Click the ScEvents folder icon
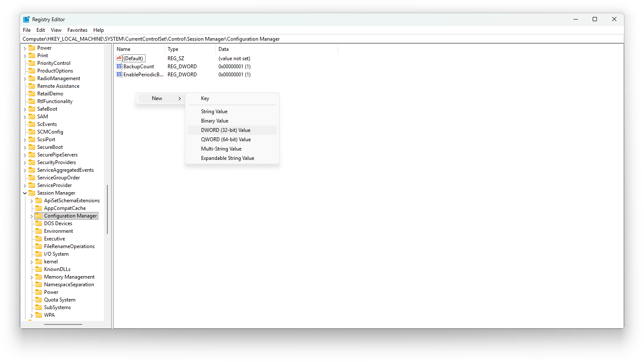The width and height of the screenshot is (644, 363). coord(32,124)
